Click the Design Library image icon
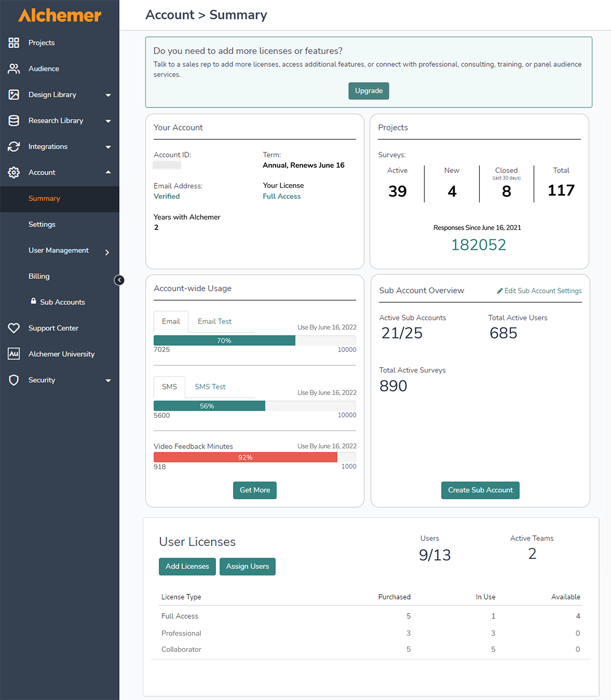611x700 pixels. tap(14, 94)
